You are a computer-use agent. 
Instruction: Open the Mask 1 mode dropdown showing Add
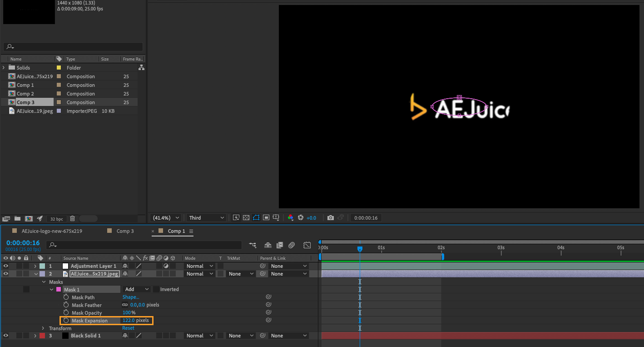(136, 289)
